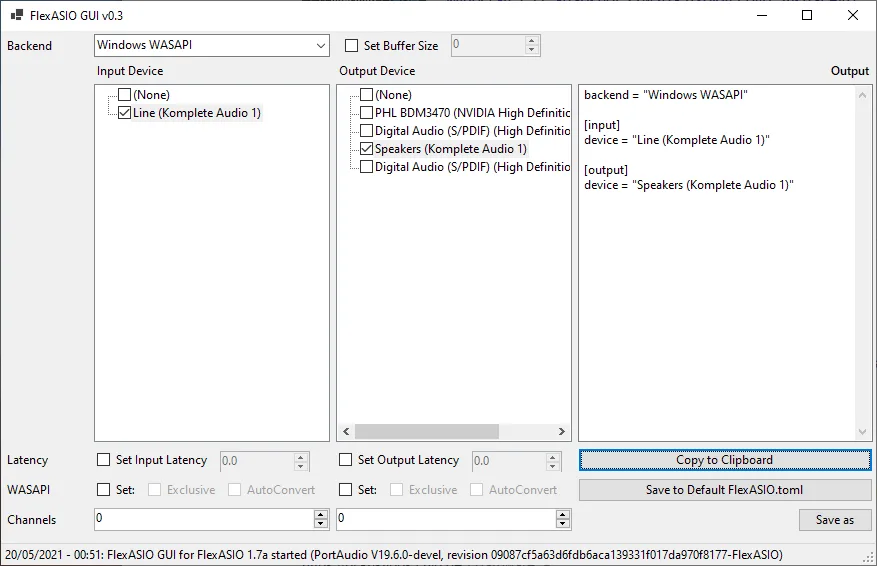877x566 pixels.
Task: Click the status bar startup message
Action: click(x=394, y=555)
